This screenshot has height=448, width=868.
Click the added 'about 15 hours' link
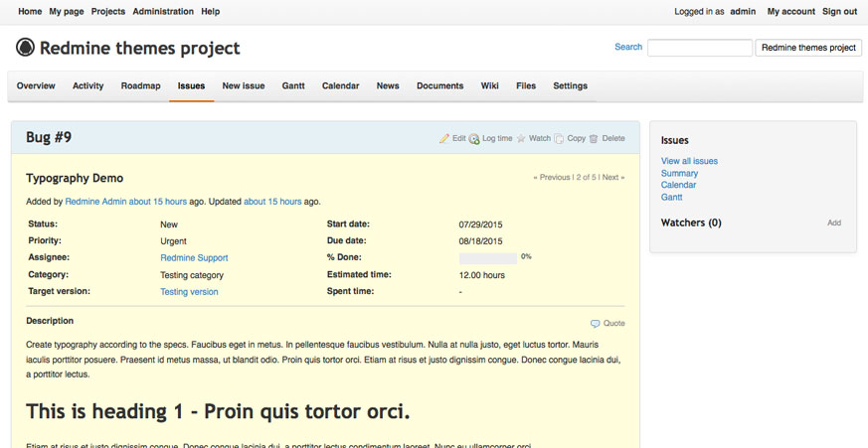pyautogui.click(x=158, y=202)
